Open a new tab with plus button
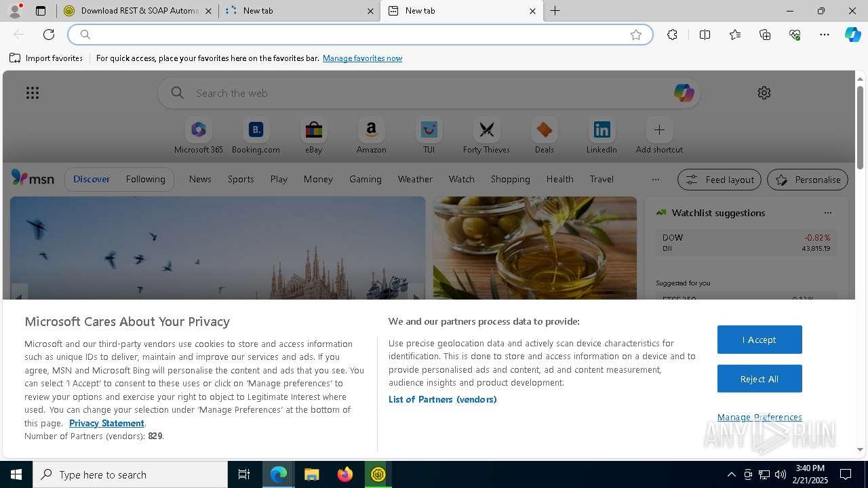 555,11
